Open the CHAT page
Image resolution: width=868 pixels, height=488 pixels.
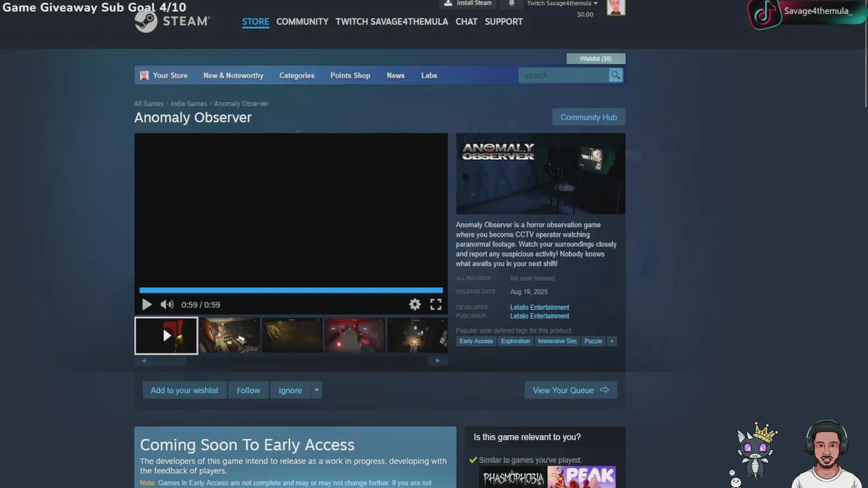(x=467, y=22)
